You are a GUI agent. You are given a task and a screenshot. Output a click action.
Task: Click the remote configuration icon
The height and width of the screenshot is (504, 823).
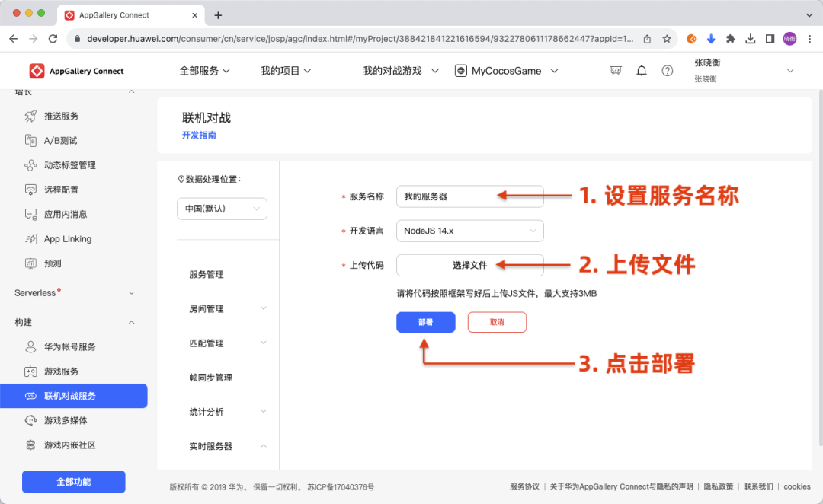(30, 190)
